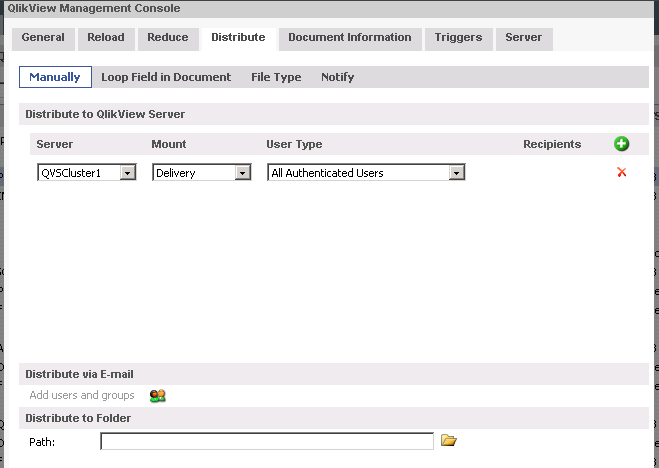Switch to the Reload tab
Screen dimensions: 659x468
[x=106, y=37]
